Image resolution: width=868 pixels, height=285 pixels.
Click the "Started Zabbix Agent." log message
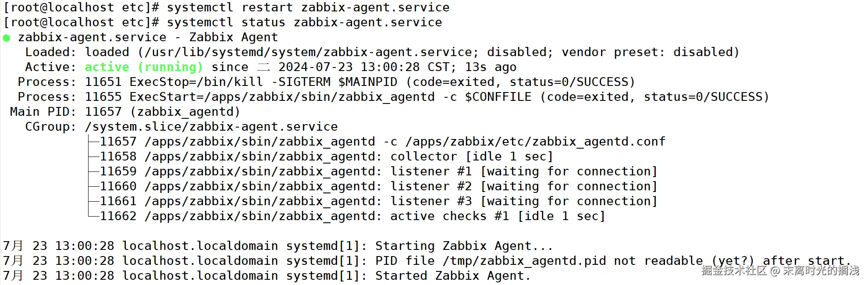(x=452, y=276)
